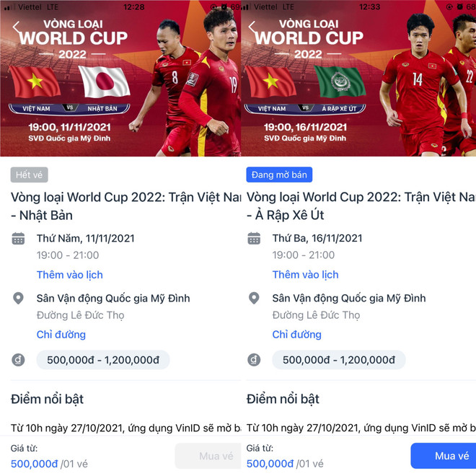Open Chỉ đường directions for Saudi Arabia match

click(296, 335)
